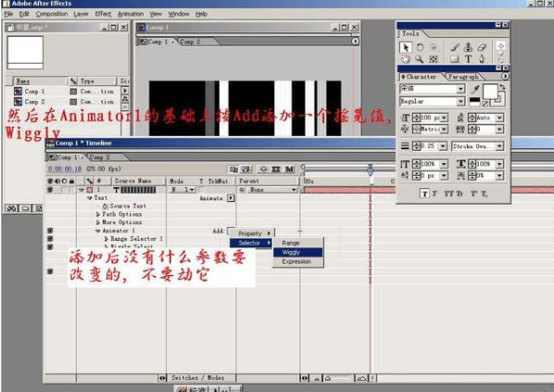This screenshot has width=554, height=392.
Task: Toggle the Range Selector 1 eye switch
Action: coord(51,239)
